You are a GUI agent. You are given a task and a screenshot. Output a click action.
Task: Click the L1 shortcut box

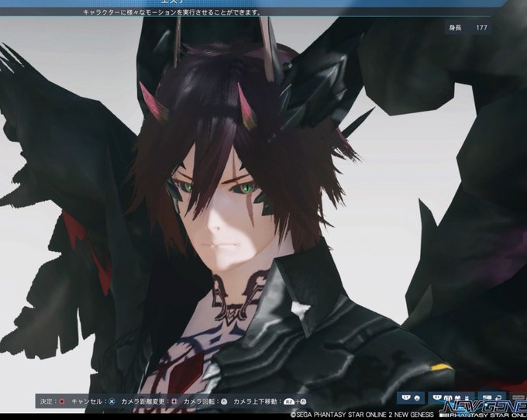click(412, 398)
